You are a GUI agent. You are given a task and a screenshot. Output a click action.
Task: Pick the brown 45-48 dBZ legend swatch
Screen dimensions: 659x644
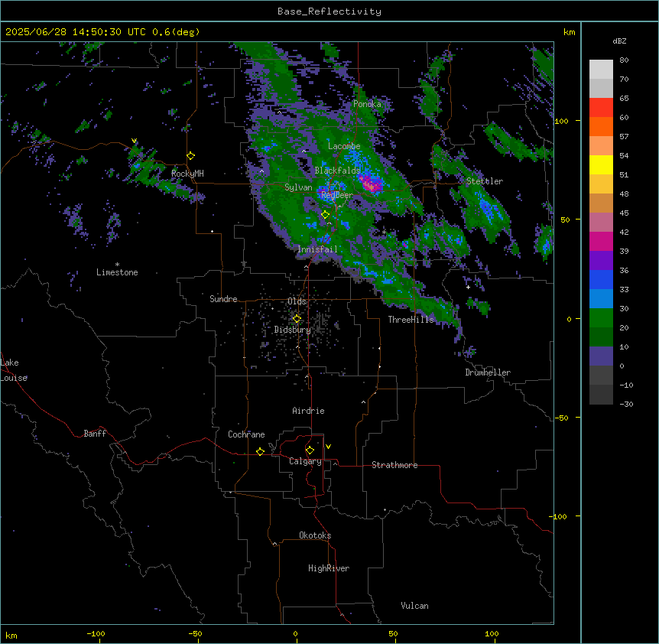(601, 203)
